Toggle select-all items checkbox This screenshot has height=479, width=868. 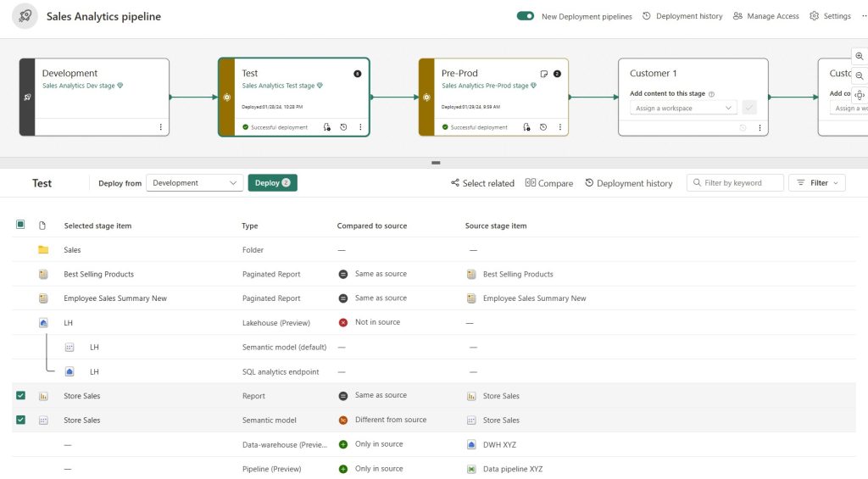pos(20,225)
